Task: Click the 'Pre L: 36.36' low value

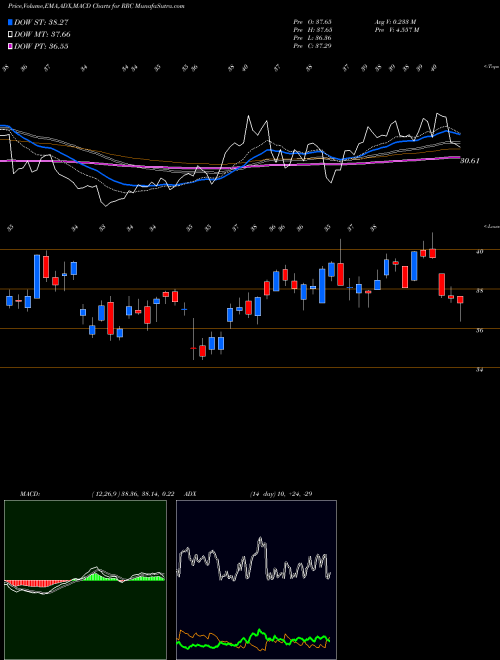Action: point(313,38)
